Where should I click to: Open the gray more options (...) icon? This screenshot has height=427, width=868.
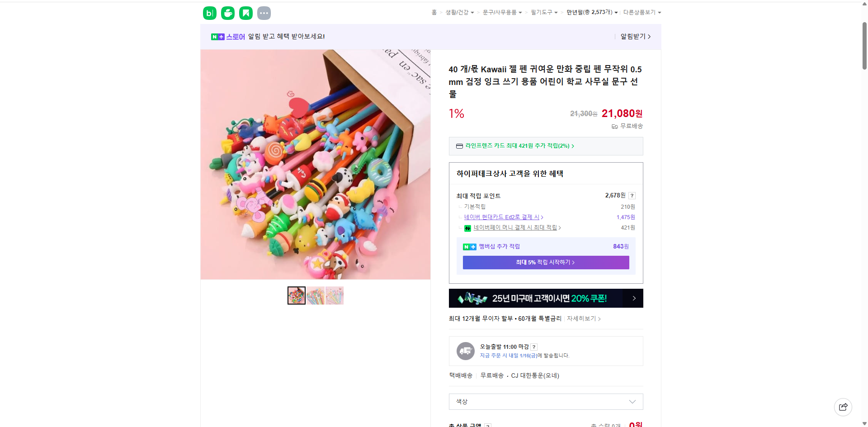pyautogui.click(x=264, y=13)
